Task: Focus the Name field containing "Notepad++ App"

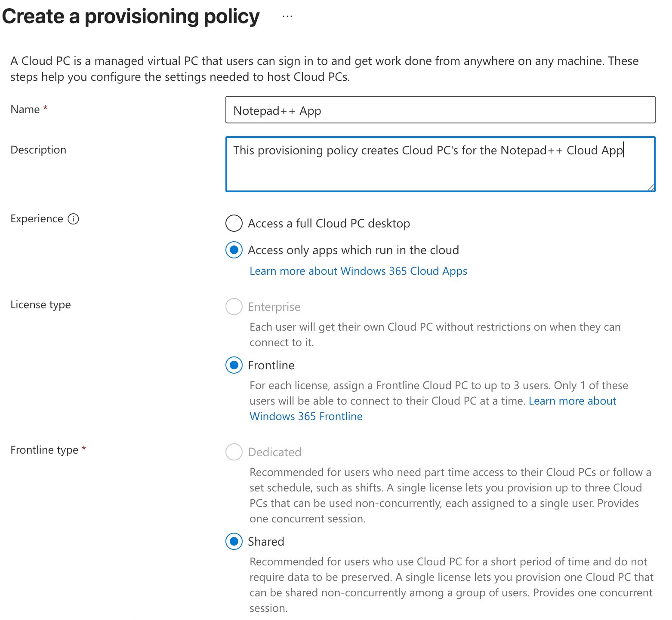Action: click(x=440, y=110)
